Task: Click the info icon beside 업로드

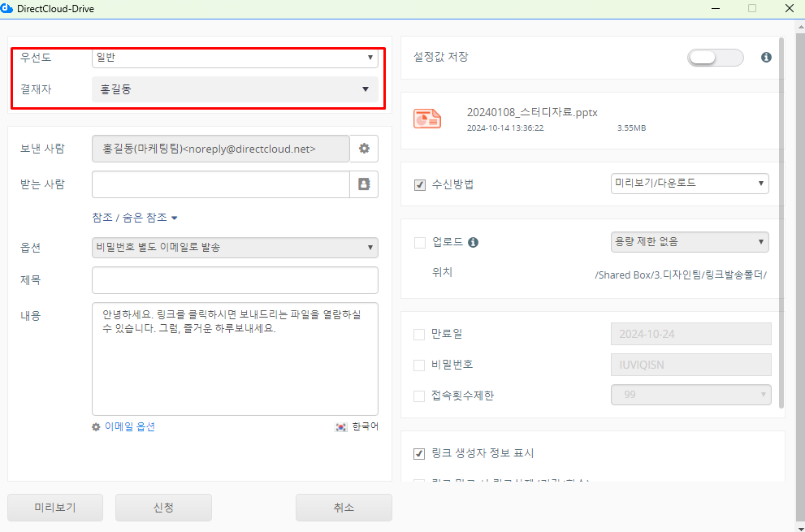Action: pyautogui.click(x=473, y=242)
